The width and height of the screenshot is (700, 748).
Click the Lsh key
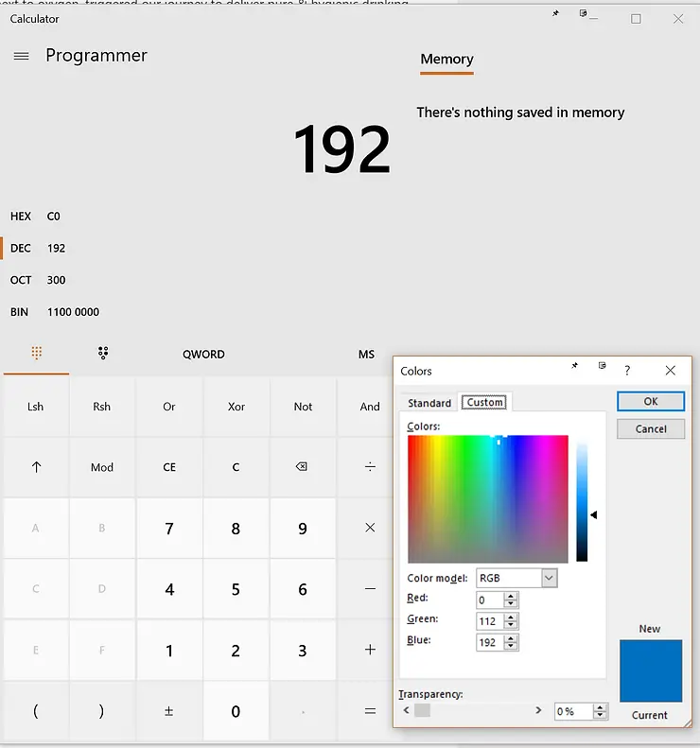tap(36, 407)
